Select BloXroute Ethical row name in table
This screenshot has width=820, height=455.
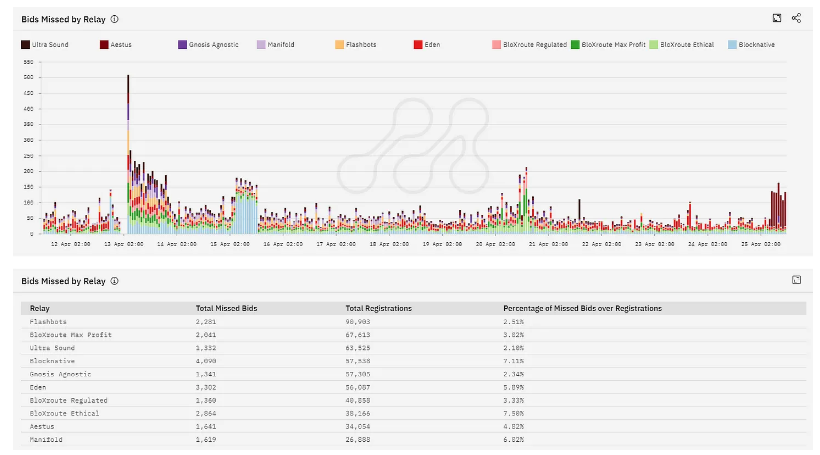pos(64,413)
